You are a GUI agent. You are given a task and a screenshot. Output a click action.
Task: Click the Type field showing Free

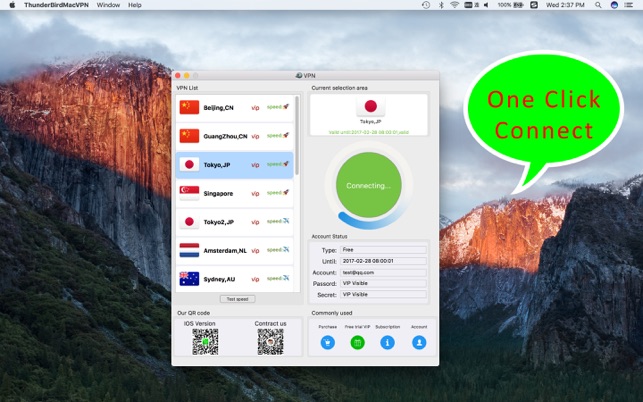(x=383, y=249)
